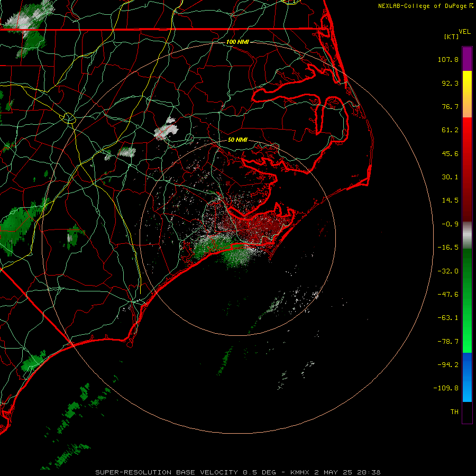
Task: Select the 92.3 velocity scale value
Action: click(450, 83)
